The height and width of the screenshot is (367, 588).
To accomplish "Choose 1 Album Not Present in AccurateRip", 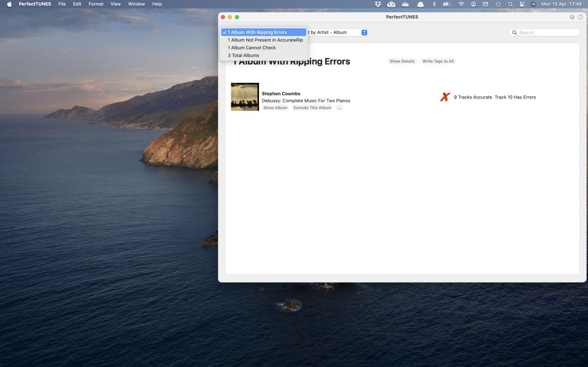I will (265, 40).
